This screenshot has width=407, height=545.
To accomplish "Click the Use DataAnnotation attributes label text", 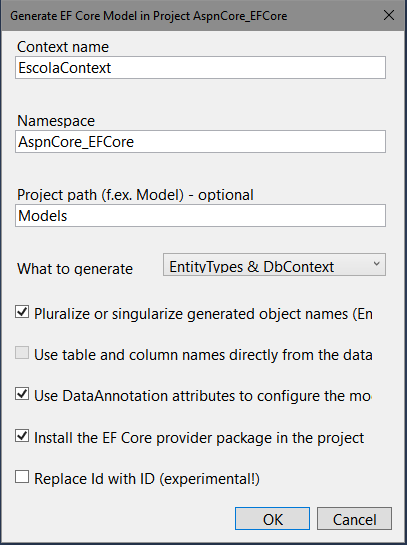I will point(203,396).
